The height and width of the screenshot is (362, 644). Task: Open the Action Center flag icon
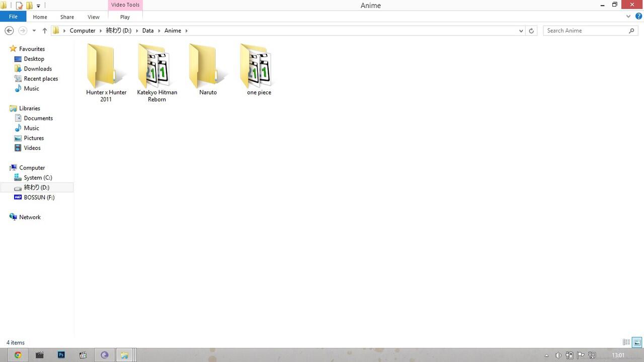tap(581, 355)
